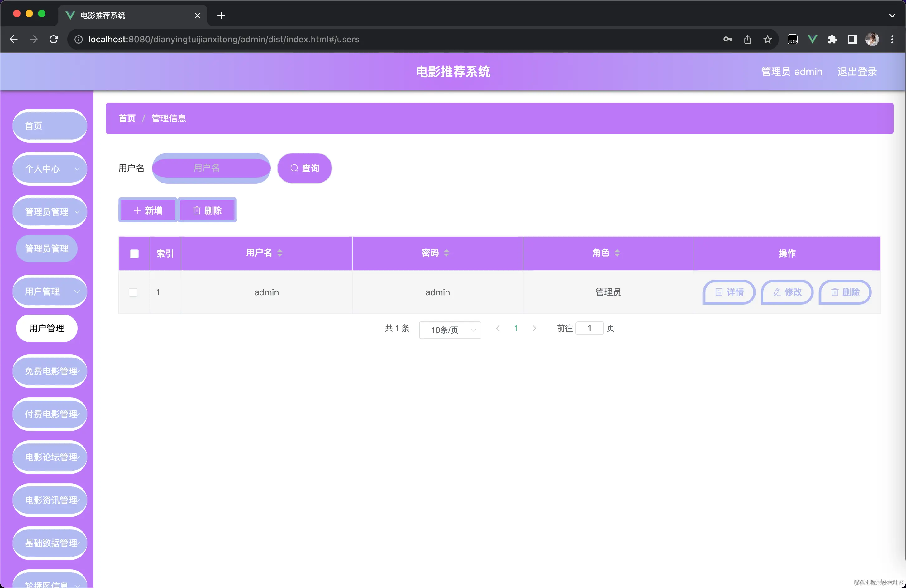The height and width of the screenshot is (588, 906).
Task: Open the browser extensions puzzle icon
Action: coord(832,39)
